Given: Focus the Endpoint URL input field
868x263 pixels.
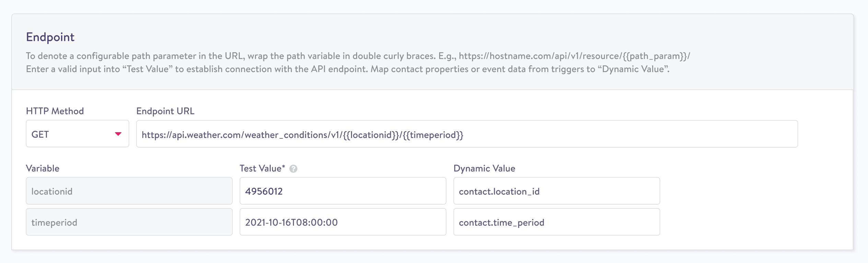Looking at the screenshot, I should click(618, 134).
